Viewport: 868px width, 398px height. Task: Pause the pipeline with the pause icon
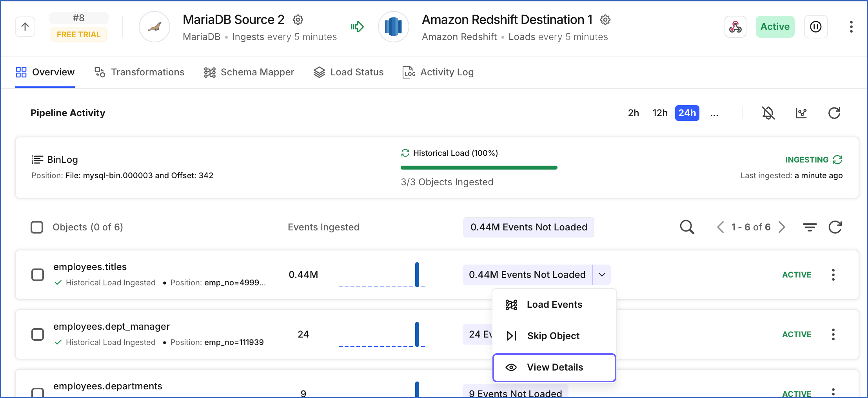(x=816, y=27)
